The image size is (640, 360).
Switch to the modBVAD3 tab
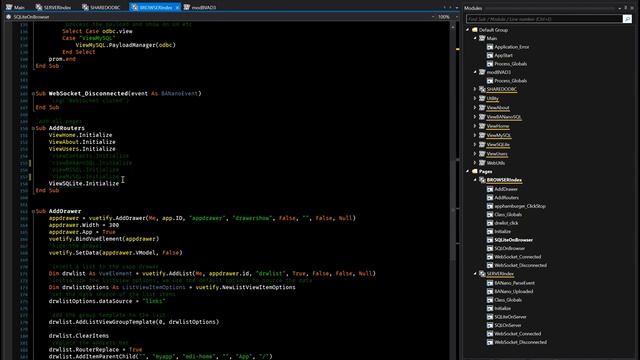tap(200, 7)
